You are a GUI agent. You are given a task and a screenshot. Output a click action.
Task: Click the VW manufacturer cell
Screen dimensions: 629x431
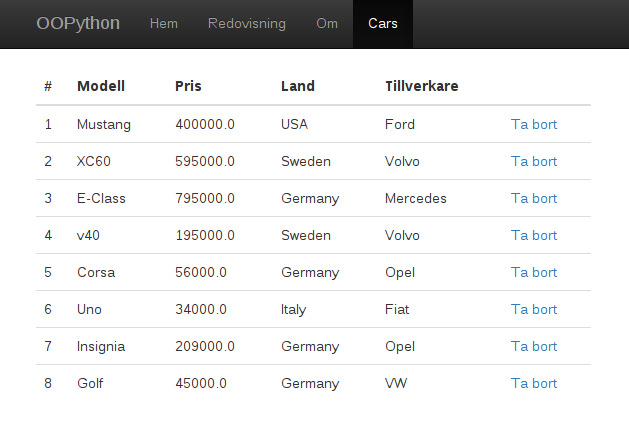pos(396,383)
